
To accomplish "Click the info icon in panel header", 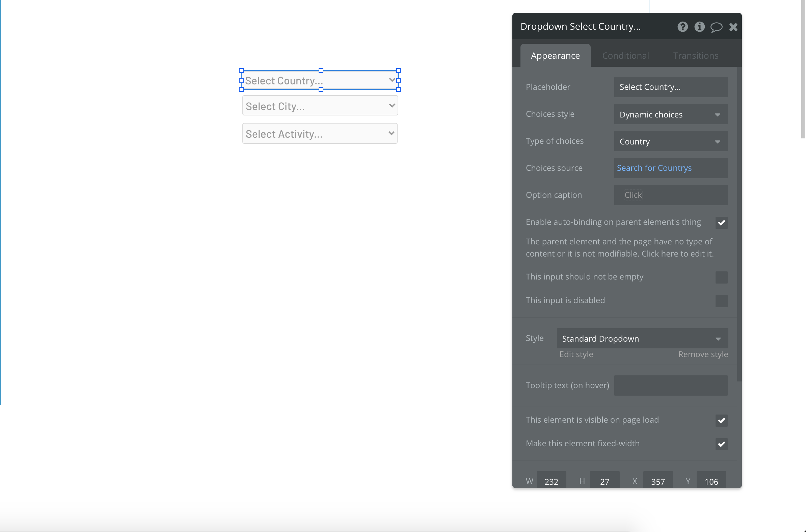I will 699,27.
